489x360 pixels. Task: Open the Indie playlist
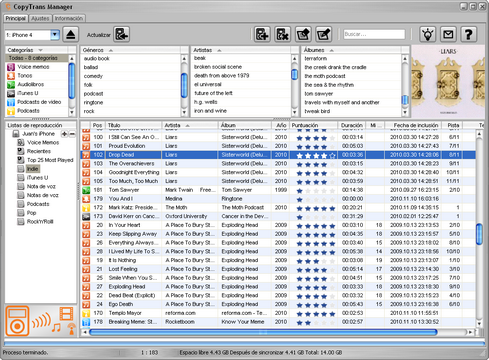32,169
